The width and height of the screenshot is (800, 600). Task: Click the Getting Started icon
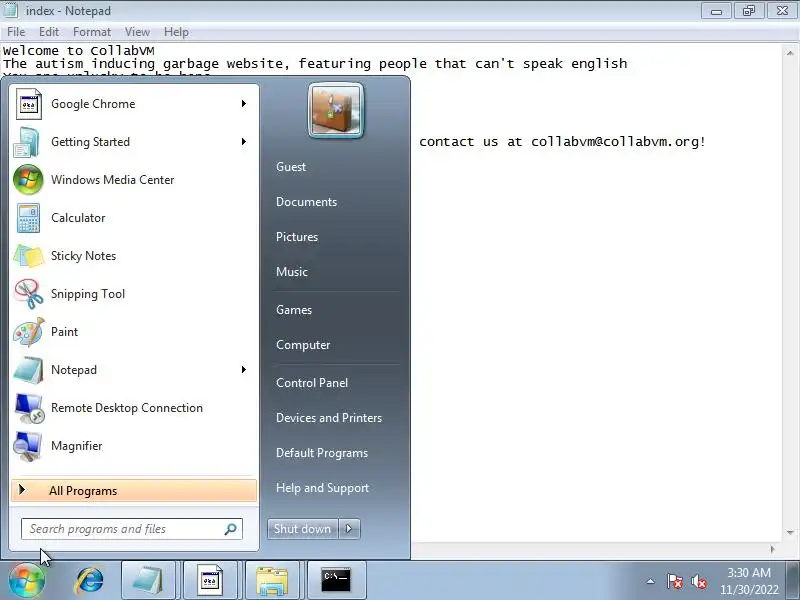(x=27, y=142)
